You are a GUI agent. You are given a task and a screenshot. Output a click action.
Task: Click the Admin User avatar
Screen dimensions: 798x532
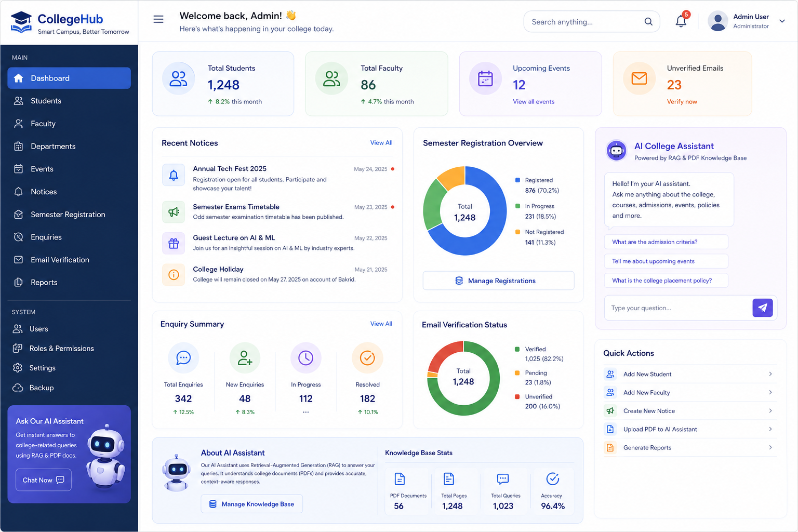(x=717, y=21)
